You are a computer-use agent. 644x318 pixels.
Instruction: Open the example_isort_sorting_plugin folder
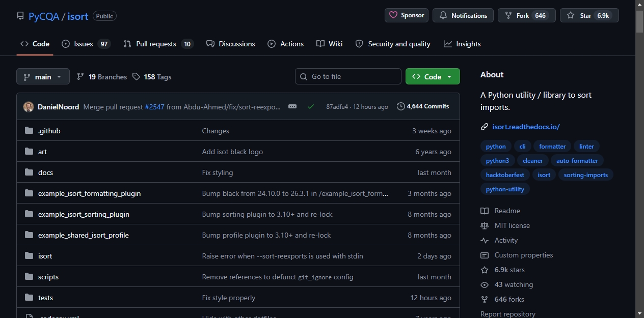coord(84,214)
